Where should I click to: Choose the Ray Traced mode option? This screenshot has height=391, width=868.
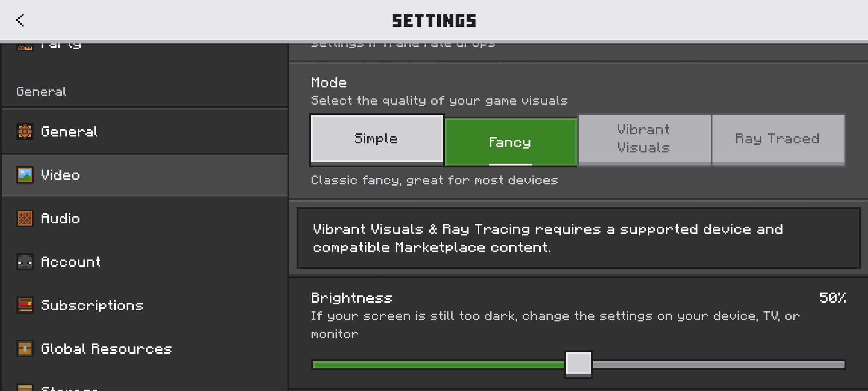pyautogui.click(x=778, y=139)
